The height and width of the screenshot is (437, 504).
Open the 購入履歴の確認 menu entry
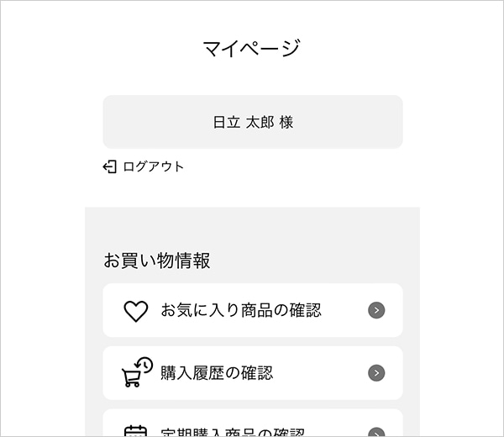[217, 373]
